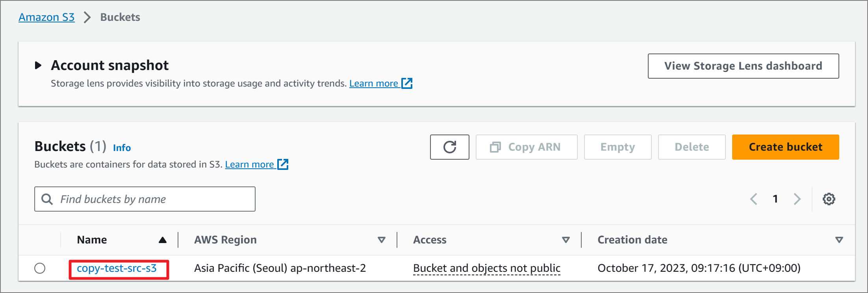868x293 pixels.
Task: Expand the Account snapshot section
Action: [x=38, y=65]
